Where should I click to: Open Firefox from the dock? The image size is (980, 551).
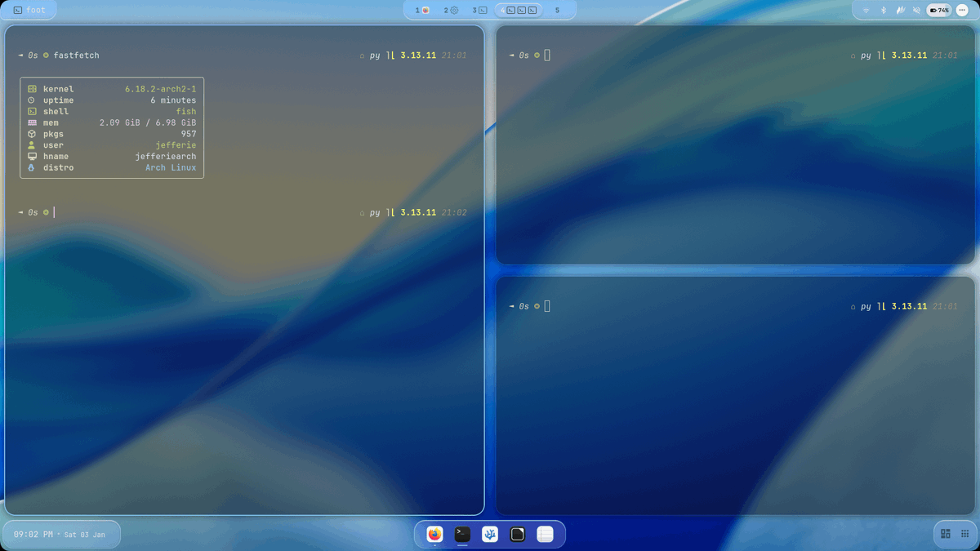pyautogui.click(x=435, y=534)
